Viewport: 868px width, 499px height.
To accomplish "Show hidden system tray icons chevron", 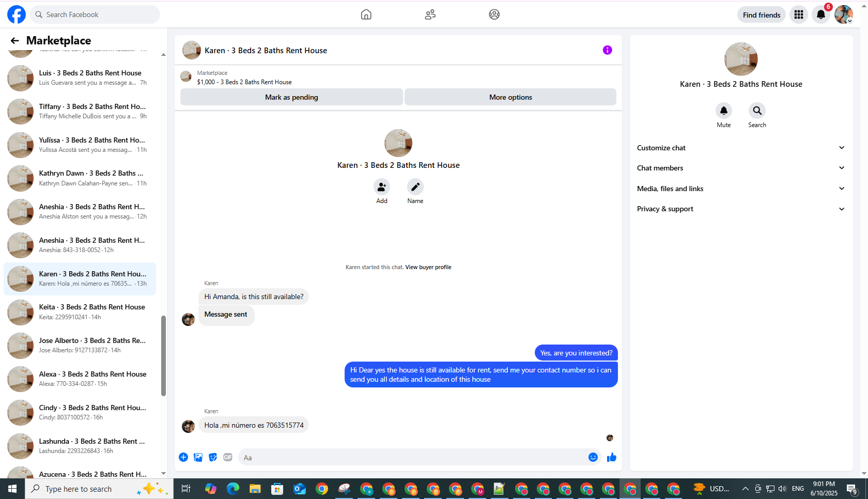I will [x=745, y=489].
